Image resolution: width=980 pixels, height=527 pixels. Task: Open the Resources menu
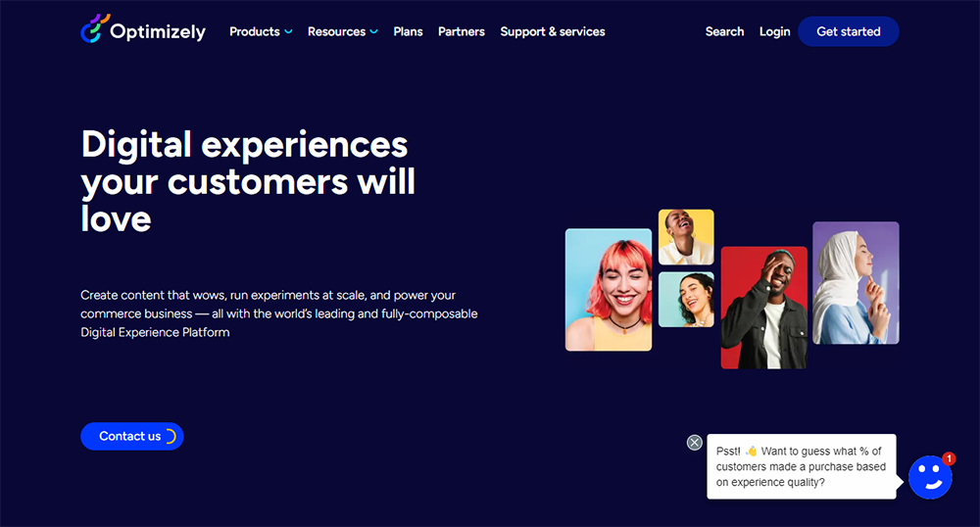[x=336, y=31]
